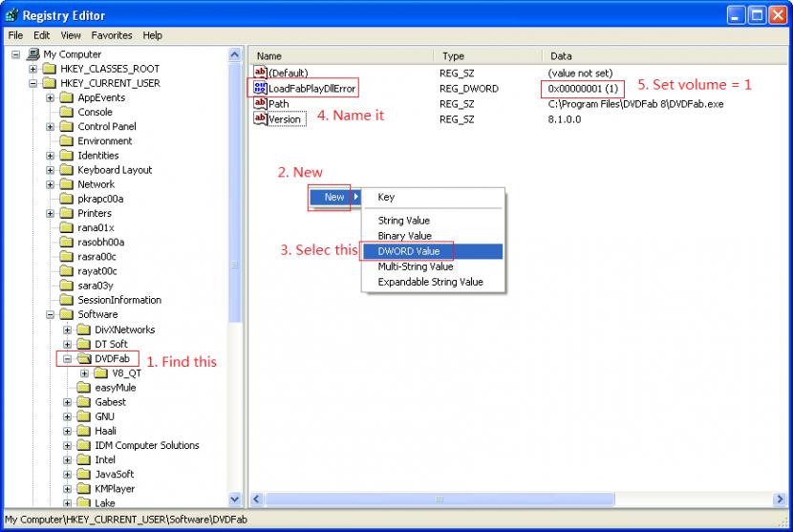This screenshot has width=793, height=532.
Task: Open the View menu
Action: [x=71, y=35]
